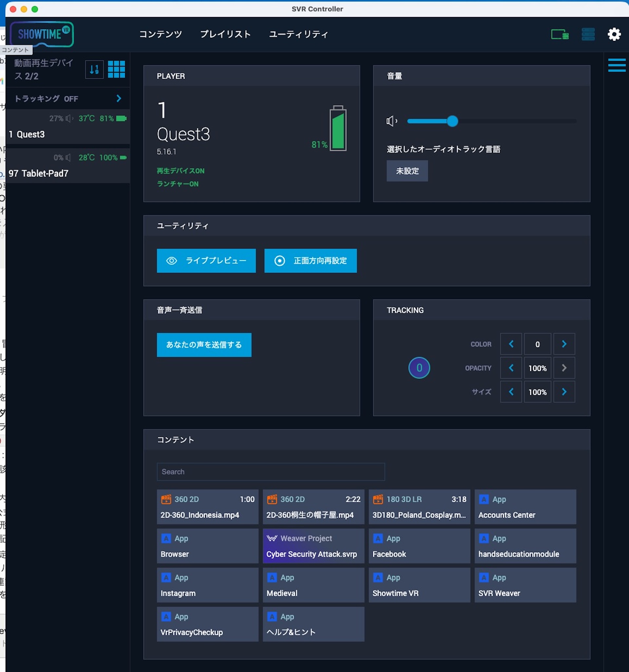Image resolution: width=629 pixels, height=672 pixels.
Task: Launch the SVR Weaver app tile
Action: click(525, 585)
